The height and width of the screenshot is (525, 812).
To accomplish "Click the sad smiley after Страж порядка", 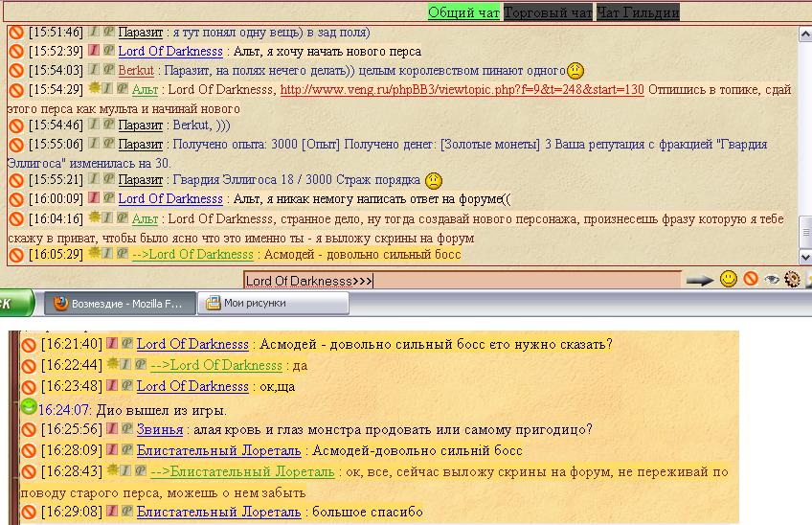I will pos(434,180).
